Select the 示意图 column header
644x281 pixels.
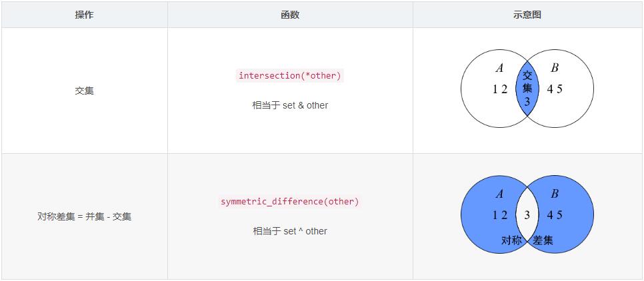(x=527, y=15)
